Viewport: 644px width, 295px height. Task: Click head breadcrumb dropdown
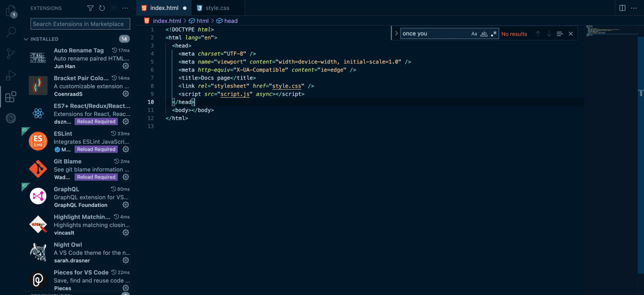227,21
